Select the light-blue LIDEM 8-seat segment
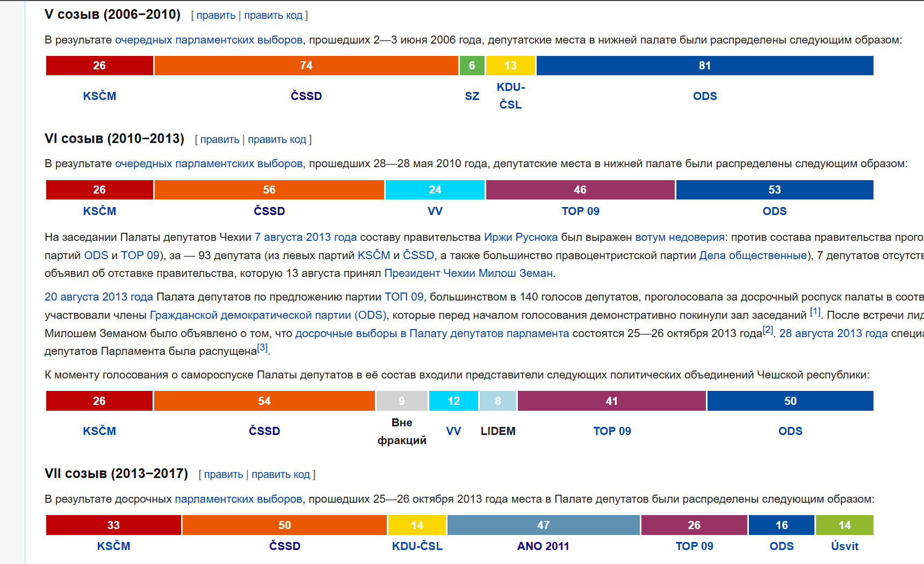The image size is (924, 564). pyautogui.click(x=498, y=401)
